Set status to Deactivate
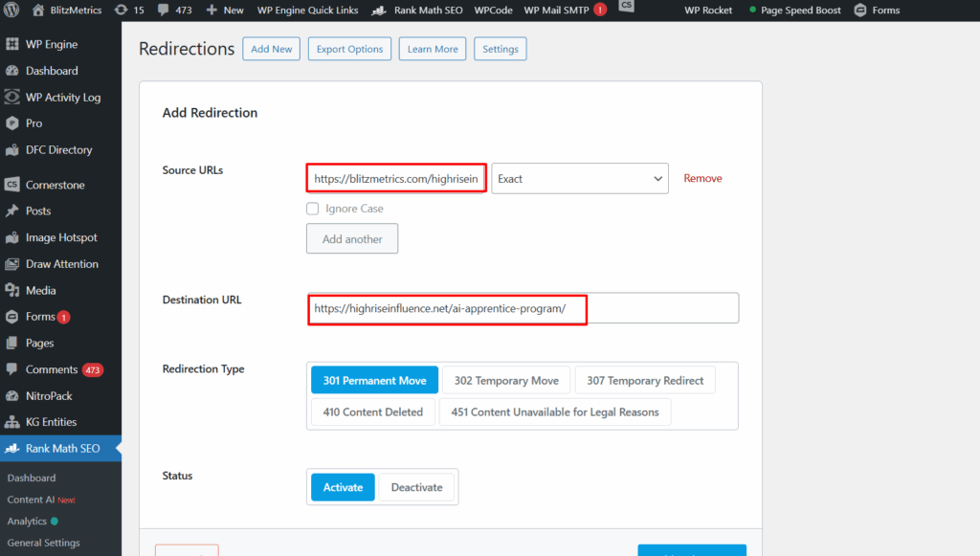 click(416, 487)
